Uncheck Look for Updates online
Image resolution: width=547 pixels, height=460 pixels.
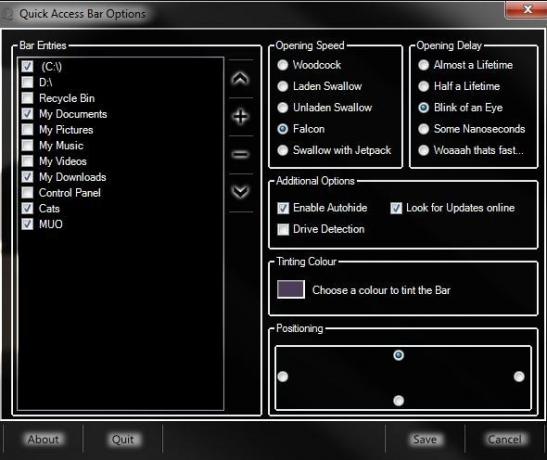click(396, 208)
